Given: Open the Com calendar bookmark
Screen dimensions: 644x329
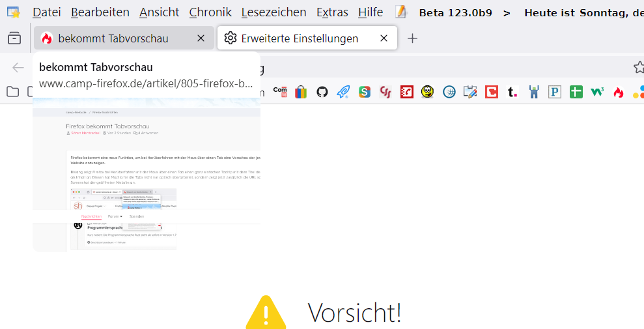Looking at the screenshot, I should tap(280, 92).
